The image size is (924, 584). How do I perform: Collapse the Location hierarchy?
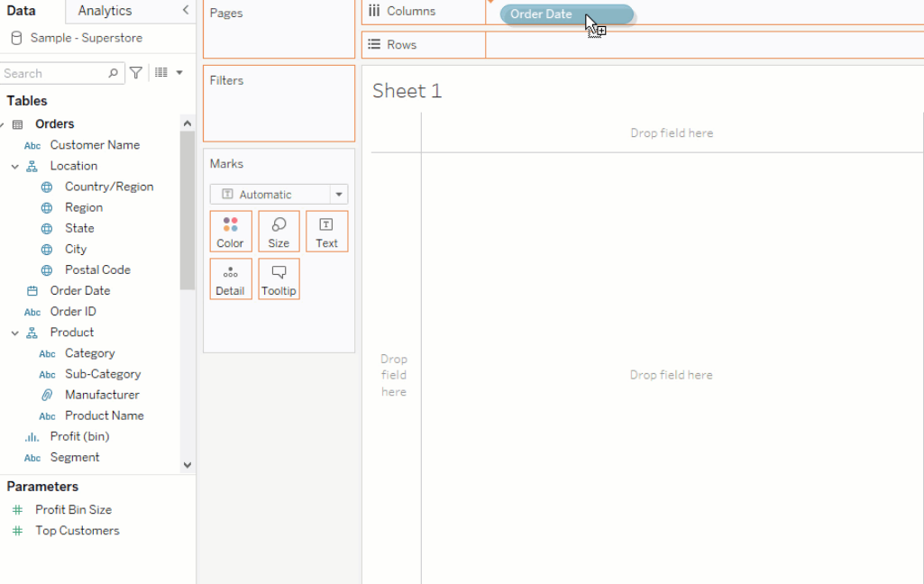click(x=14, y=166)
